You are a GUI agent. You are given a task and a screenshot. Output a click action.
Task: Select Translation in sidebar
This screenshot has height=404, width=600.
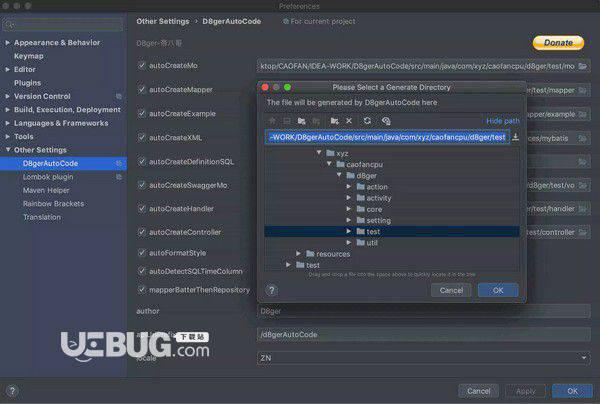pos(42,217)
